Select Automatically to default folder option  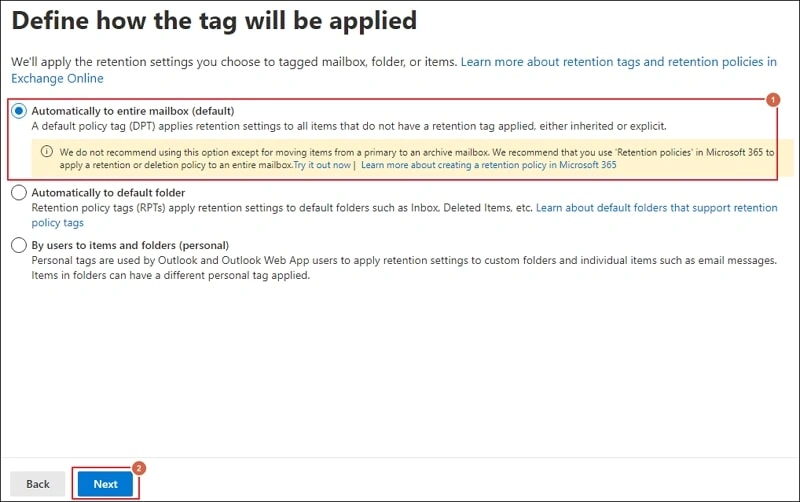point(19,192)
